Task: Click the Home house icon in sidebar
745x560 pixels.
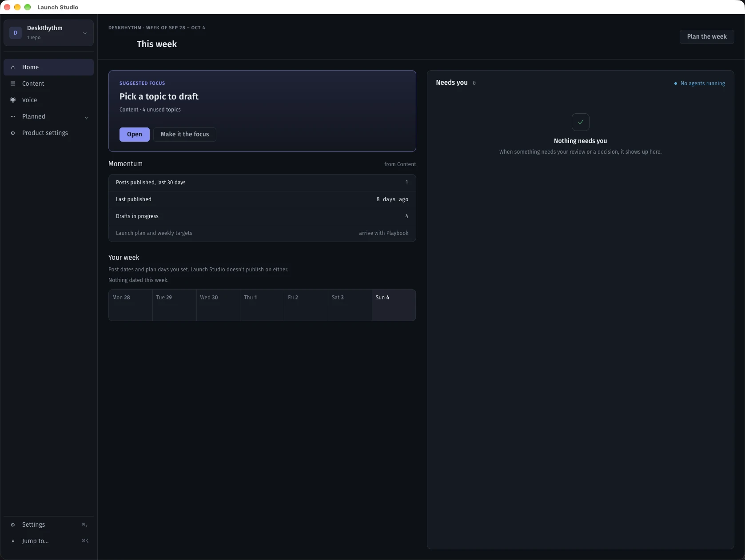Action: pyautogui.click(x=13, y=68)
